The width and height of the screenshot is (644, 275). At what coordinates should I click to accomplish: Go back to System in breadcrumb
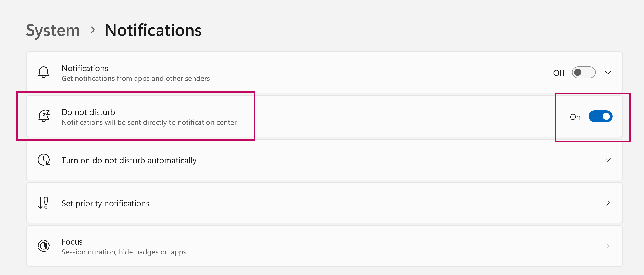point(53,30)
